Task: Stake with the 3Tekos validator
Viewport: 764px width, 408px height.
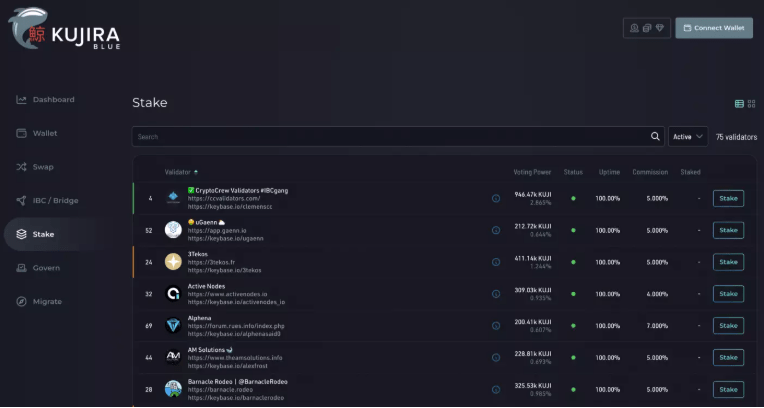Action: point(728,262)
